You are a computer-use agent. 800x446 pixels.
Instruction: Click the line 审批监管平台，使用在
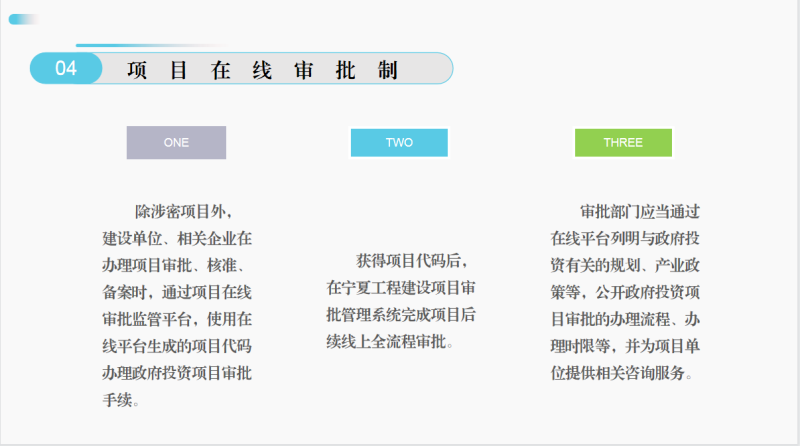(177, 320)
